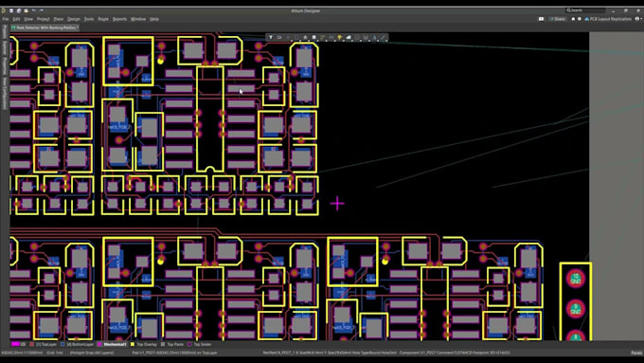
Task: Click the Place Keepout icon on Active Bar
Action: pos(357,37)
